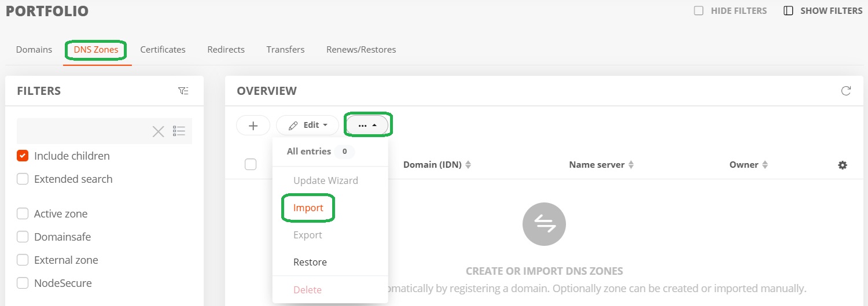Check the Hide Filters checkbox

(x=698, y=10)
